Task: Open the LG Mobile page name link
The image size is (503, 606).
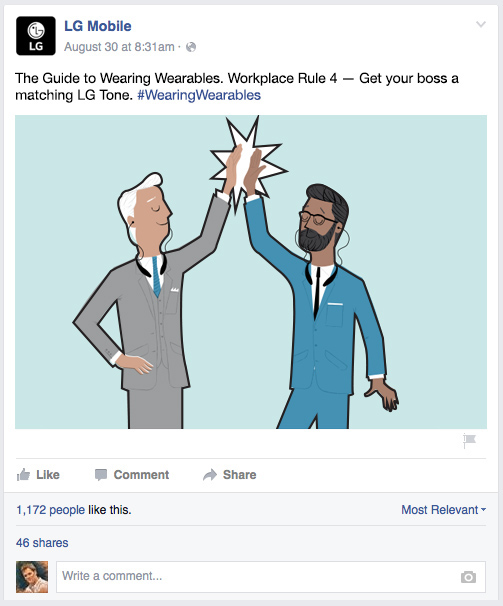Action: (98, 26)
